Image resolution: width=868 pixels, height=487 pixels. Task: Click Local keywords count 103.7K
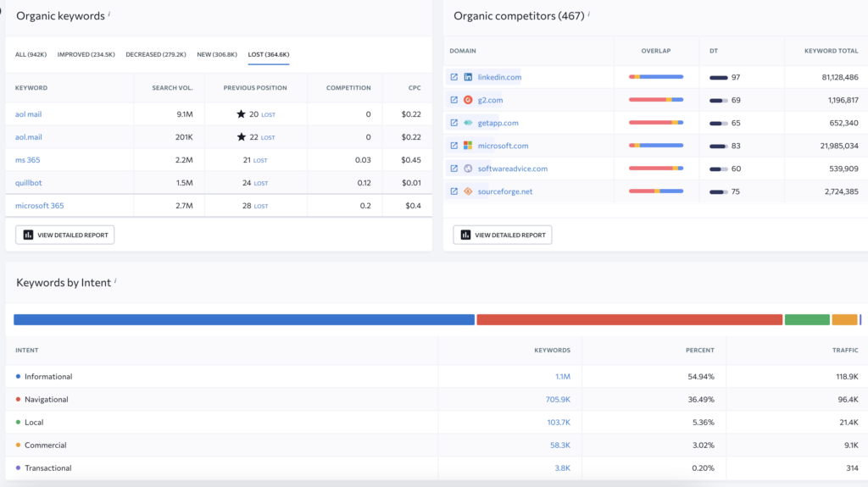tap(559, 423)
